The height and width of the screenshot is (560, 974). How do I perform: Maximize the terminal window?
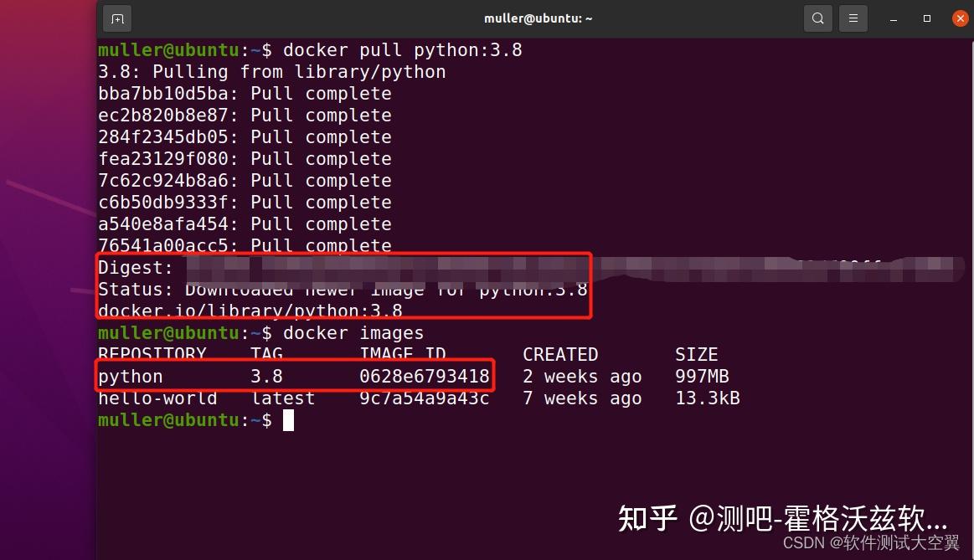pyautogui.click(x=926, y=18)
